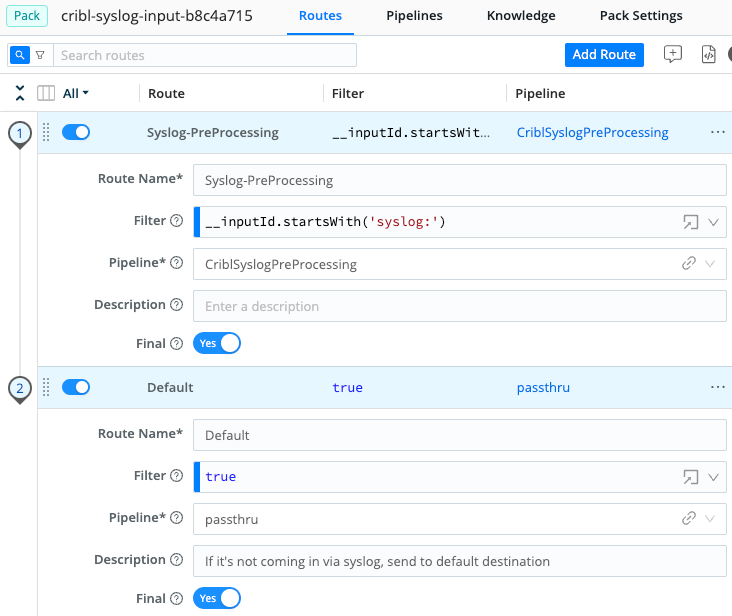Screen dimensions: 732x616
Task: Click the Search routes input field
Action: coord(205,55)
